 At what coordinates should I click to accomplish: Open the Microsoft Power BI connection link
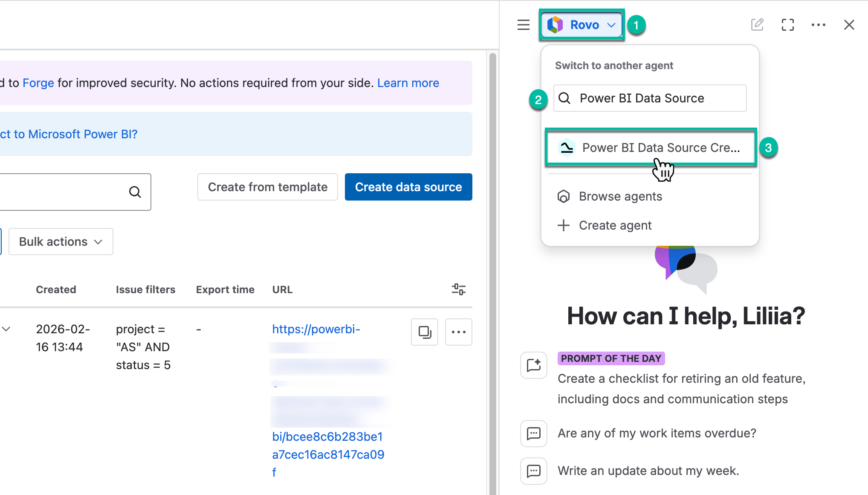point(69,134)
